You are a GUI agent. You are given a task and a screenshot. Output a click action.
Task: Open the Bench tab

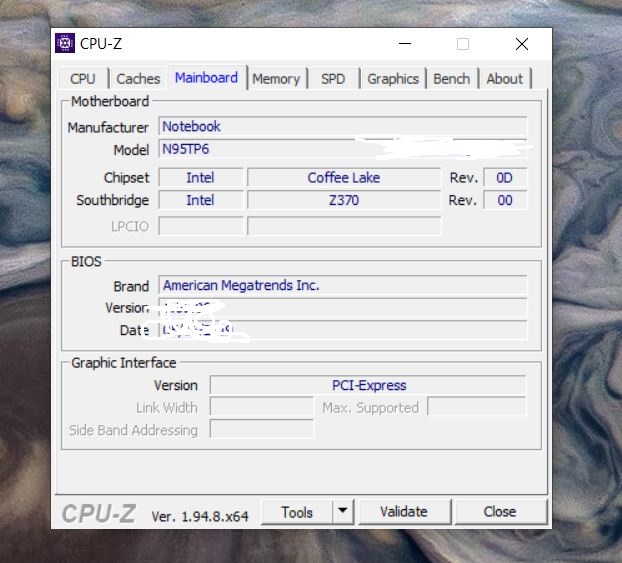coord(452,79)
